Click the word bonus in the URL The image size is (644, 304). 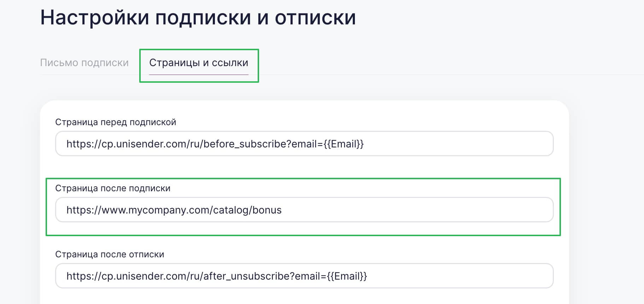point(267,210)
